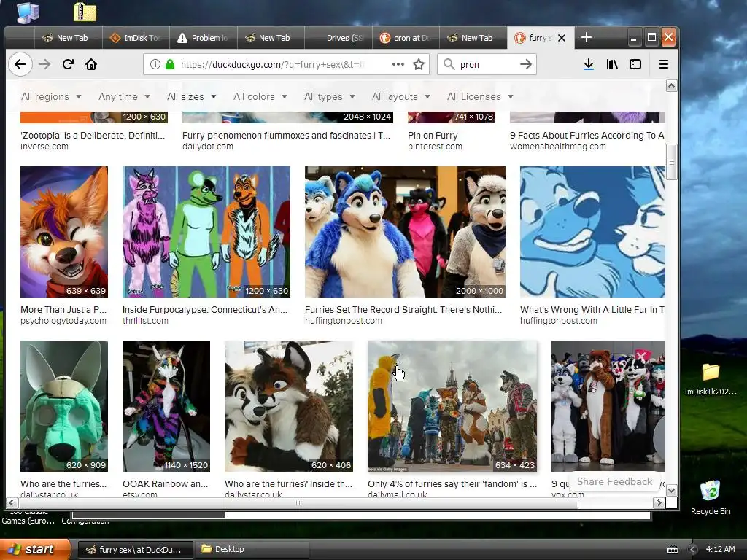This screenshot has width=747, height=560.
Task: Click the search box magnifier icon
Action: pos(449,64)
